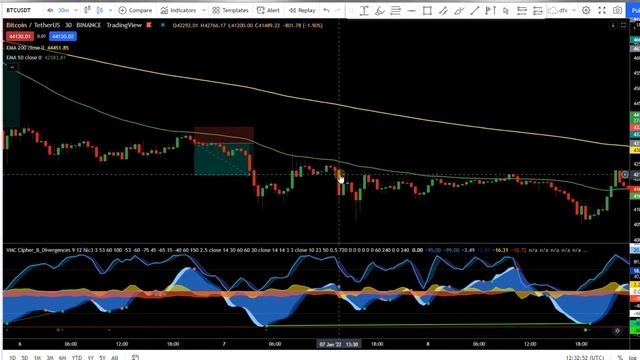Screen dimensions: 640x360
Task: Click the go-to-realtime arrow in the indicator pane
Action: (617, 331)
